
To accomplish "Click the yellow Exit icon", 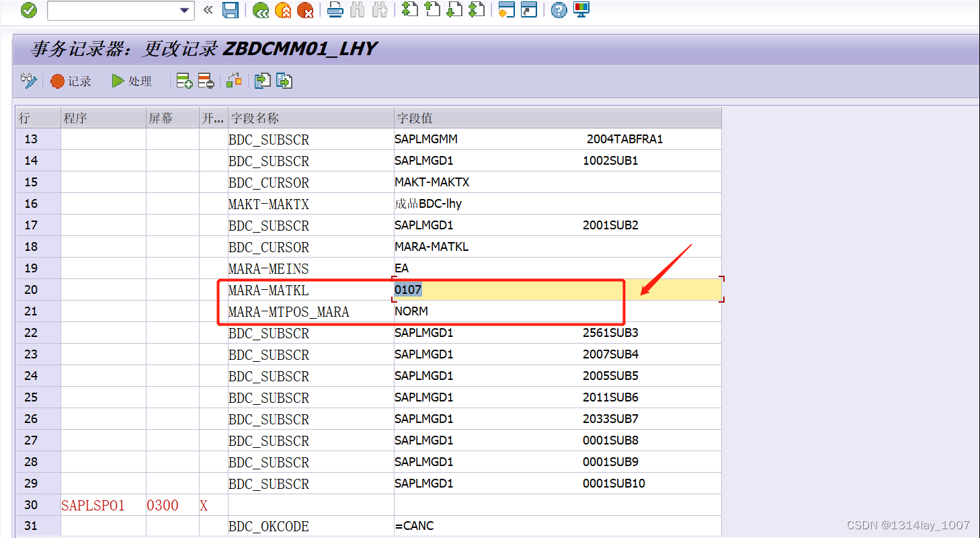I will pyautogui.click(x=284, y=10).
